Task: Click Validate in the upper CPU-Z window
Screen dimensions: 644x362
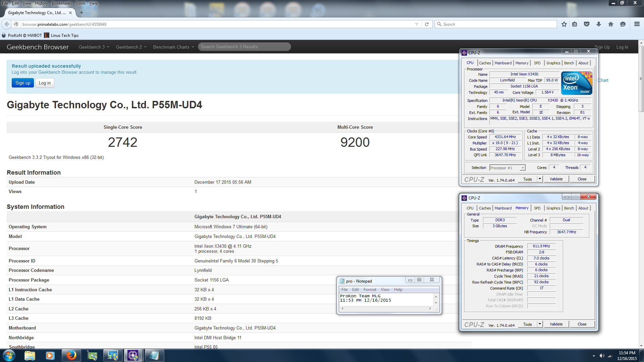Action: coord(556,179)
